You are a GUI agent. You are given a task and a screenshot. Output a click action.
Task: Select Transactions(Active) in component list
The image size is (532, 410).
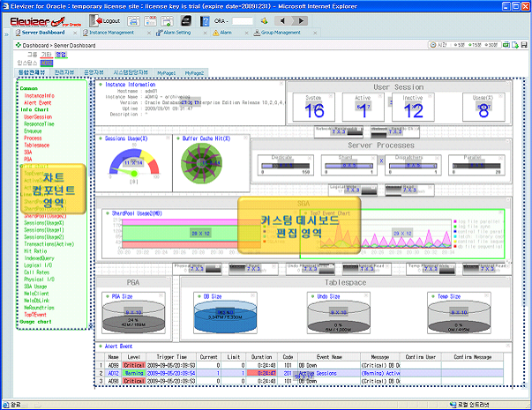[x=49, y=244]
